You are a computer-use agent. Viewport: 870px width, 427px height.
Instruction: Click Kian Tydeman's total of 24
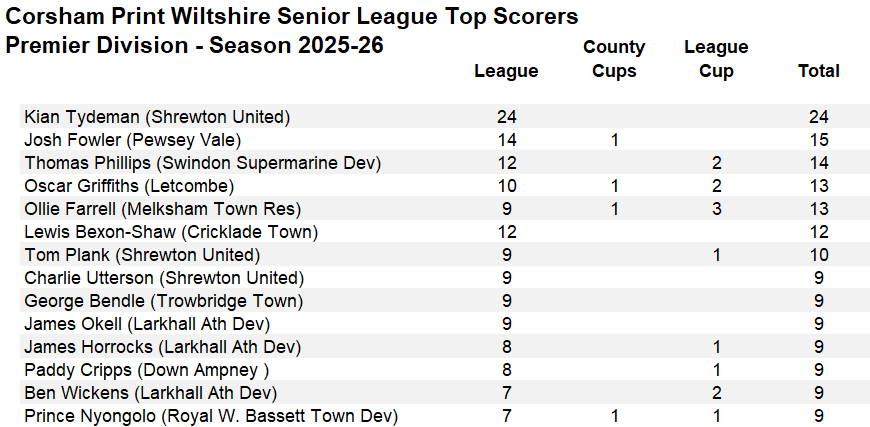tap(818, 117)
